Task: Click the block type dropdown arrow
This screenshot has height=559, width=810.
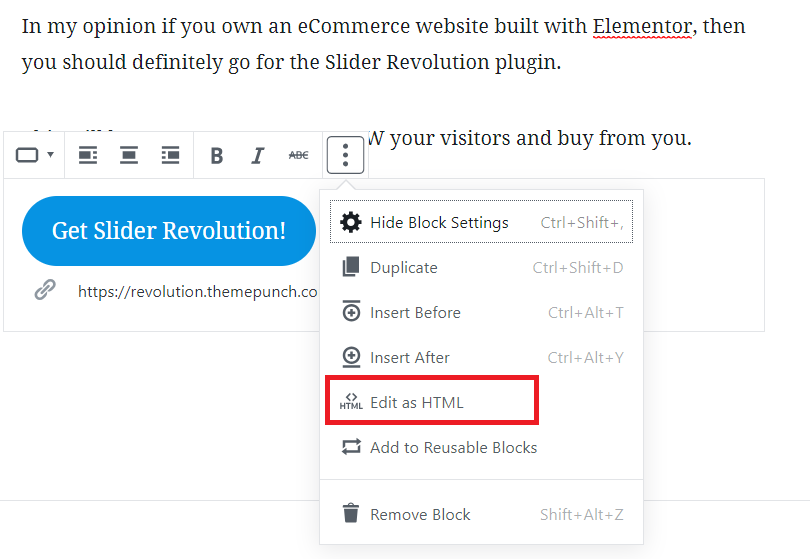Action: coord(51,154)
